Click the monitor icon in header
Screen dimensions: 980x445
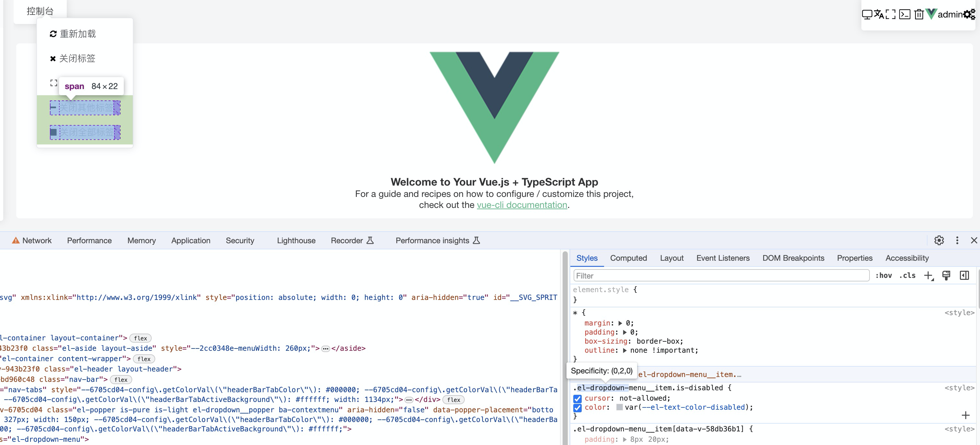click(867, 15)
